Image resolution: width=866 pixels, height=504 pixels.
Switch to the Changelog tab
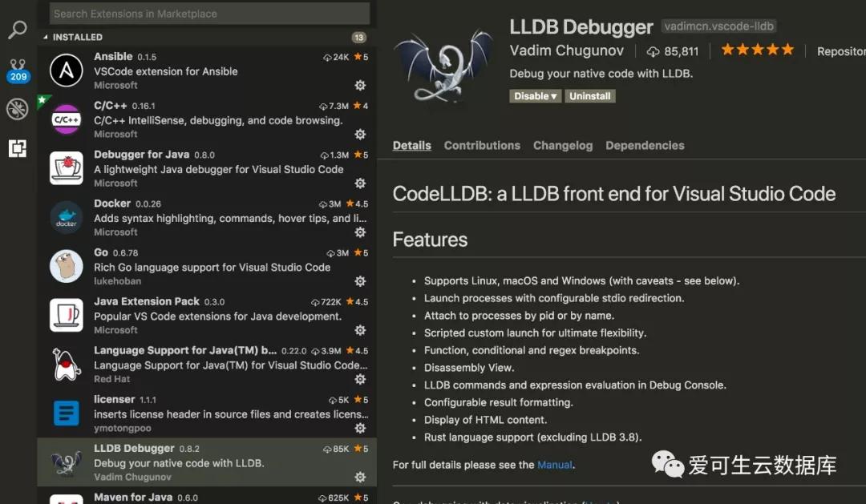click(563, 145)
